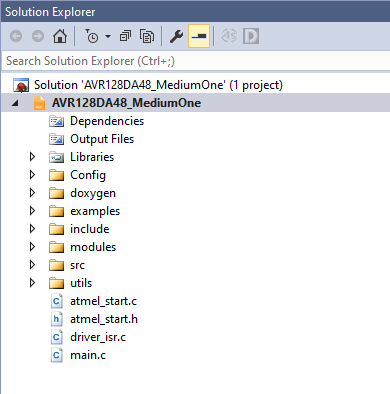Click the examples folder icon
The height and width of the screenshot is (394, 390).
[56, 211]
